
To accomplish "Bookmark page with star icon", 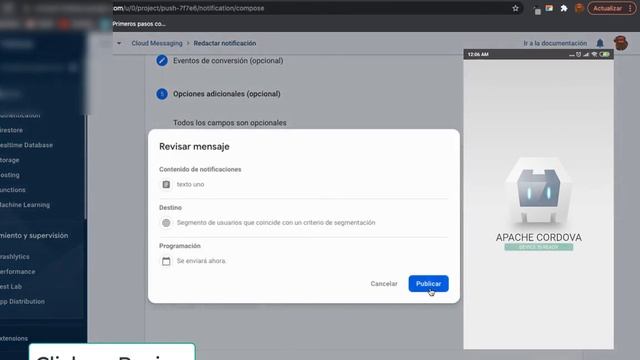I will pos(516,8).
